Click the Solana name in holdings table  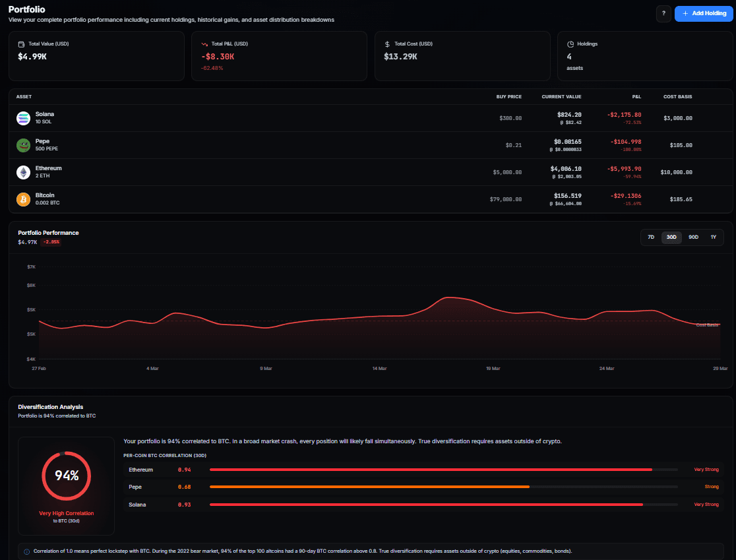45,114
